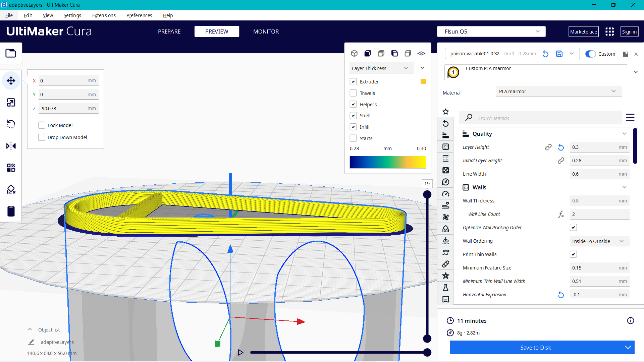Screen dimensions: 644x362
Task: Open file with the folder icon
Action: [x=11, y=53]
